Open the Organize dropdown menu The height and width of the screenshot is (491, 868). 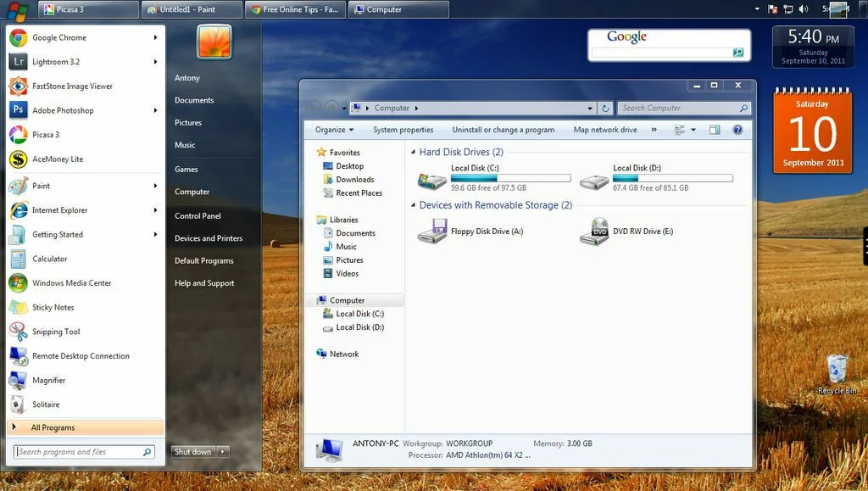point(334,130)
